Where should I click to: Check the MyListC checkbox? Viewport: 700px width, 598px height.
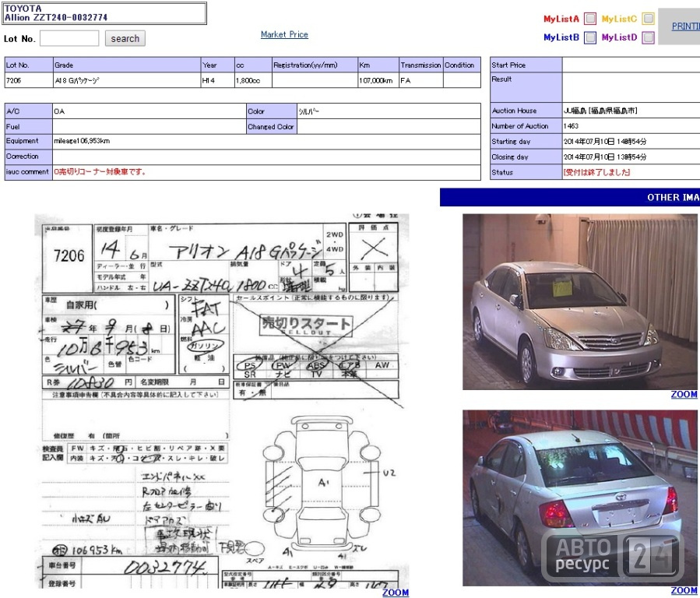[x=648, y=19]
